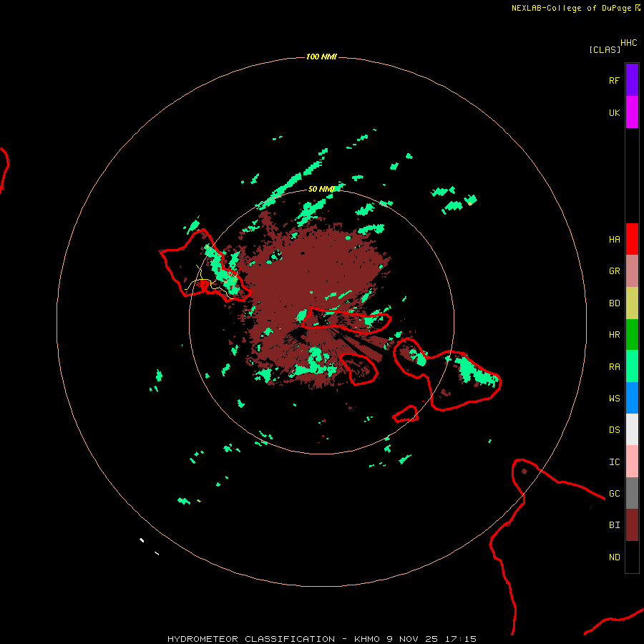Click the BD yellow legend swatch
Screen dimensions: 644x644
pos(632,303)
